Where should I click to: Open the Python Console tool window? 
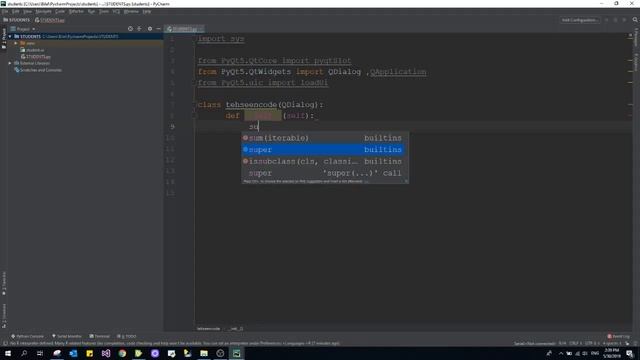click(x=27, y=336)
